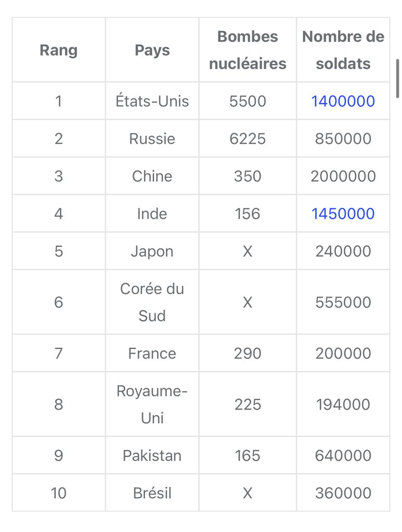This screenshot has width=402, height=532.
Task: Select the Corée du Sud cell
Action: point(152,302)
